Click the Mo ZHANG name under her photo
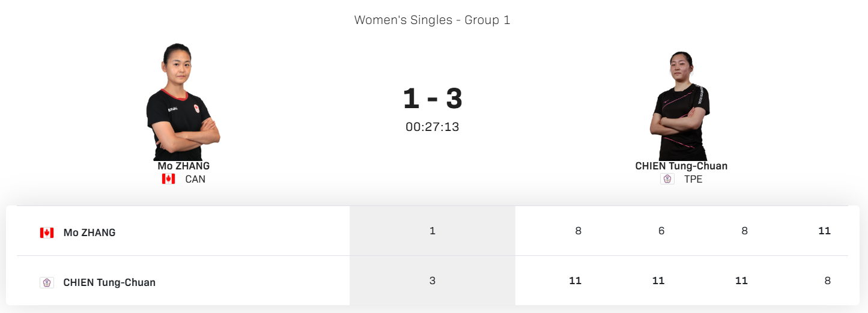 click(x=184, y=166)
